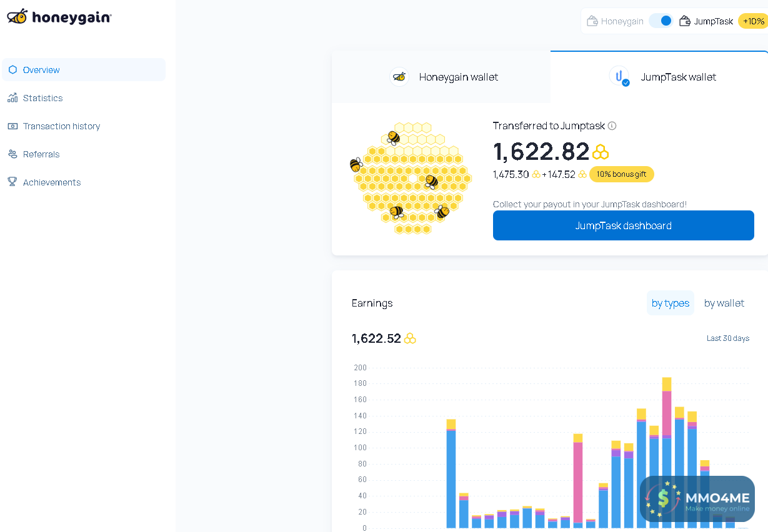
Task: Click the +10% bonus badge
Action: coord(753,21)
